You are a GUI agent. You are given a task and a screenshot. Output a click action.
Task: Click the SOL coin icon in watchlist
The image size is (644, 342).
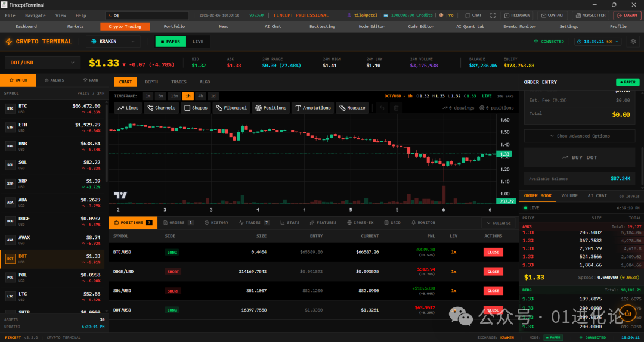[x=10, y=165]
